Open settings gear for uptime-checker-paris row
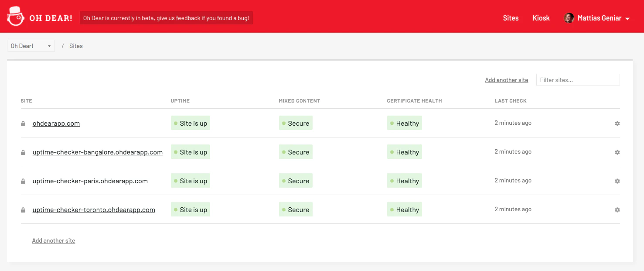Viewport: 644px width, 271px height. (617, 181)
